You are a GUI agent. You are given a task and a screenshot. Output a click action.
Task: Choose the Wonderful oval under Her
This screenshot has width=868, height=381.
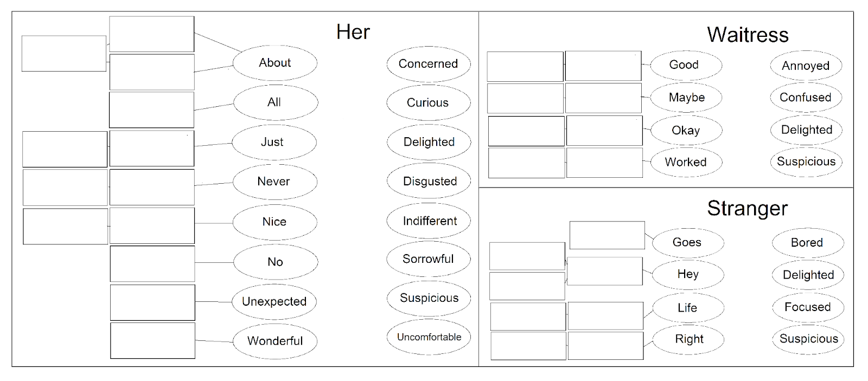pos(275,341)
